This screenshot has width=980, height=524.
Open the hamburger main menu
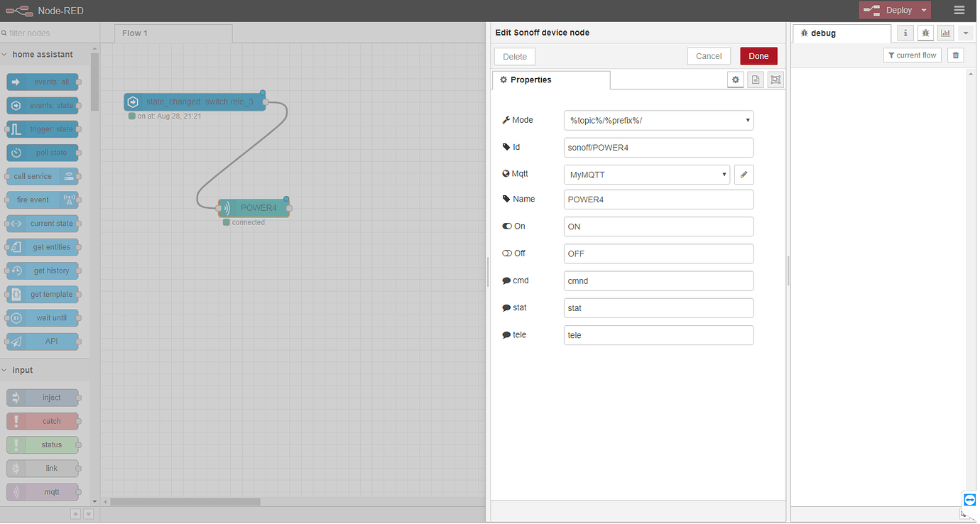(959, 10)
